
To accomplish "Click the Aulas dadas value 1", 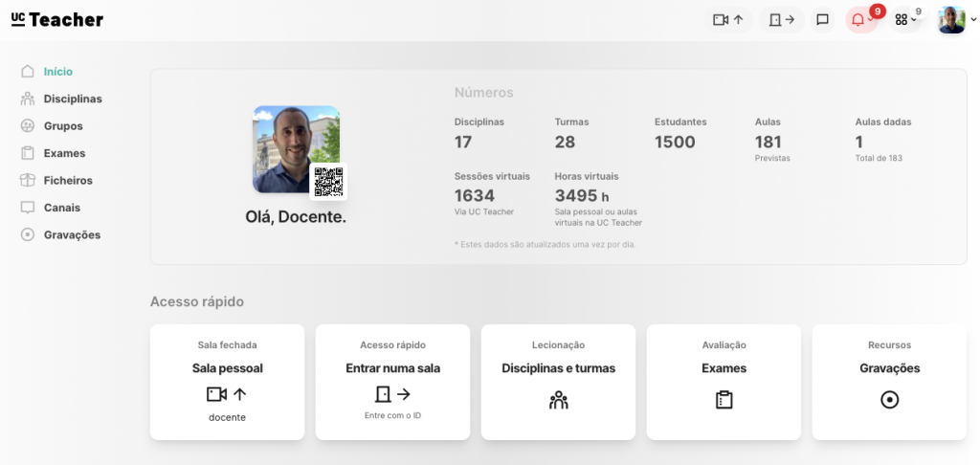I will (859, 142).
